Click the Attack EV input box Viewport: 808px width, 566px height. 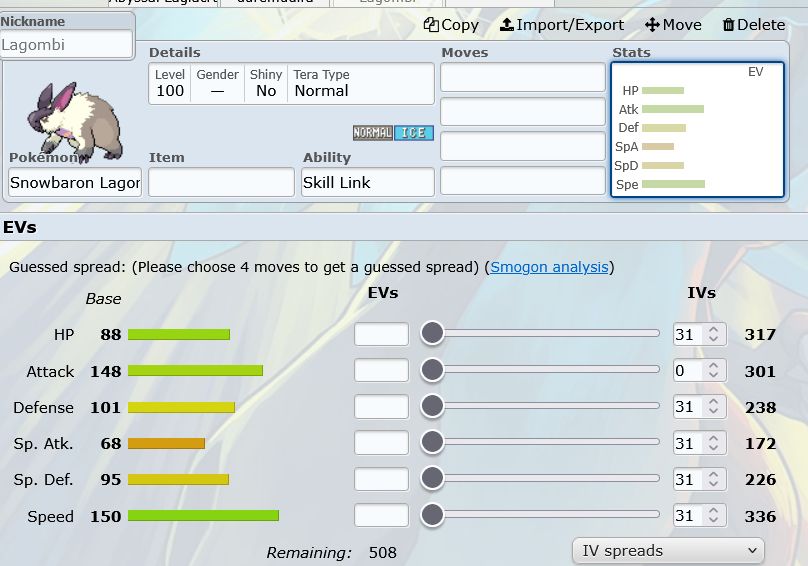pyautogui.click(x=381, y=370)
